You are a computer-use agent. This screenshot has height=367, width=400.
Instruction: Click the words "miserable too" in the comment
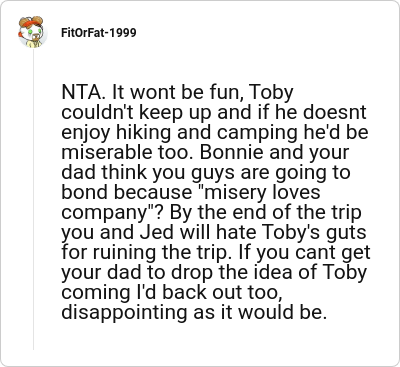coord(127,152)
